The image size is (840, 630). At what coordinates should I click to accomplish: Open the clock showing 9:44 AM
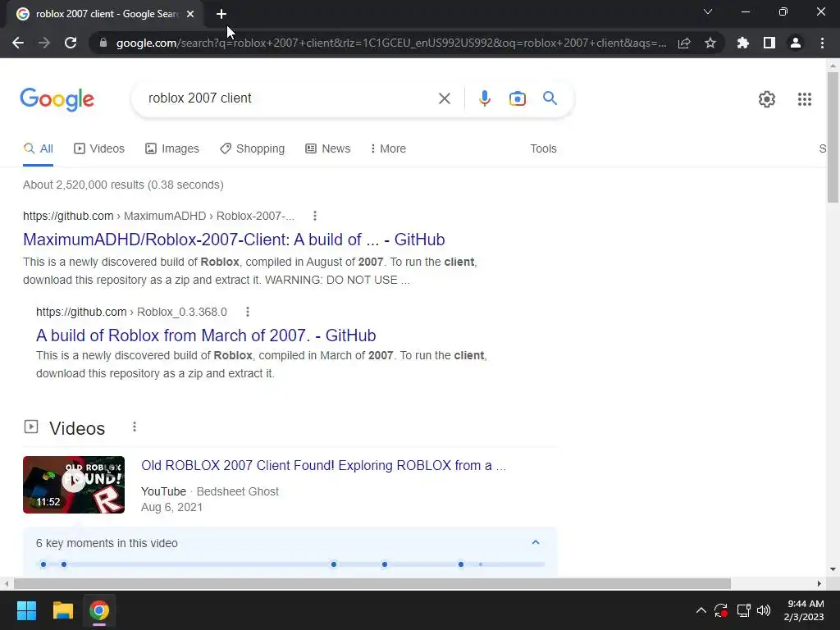[804, 610]
